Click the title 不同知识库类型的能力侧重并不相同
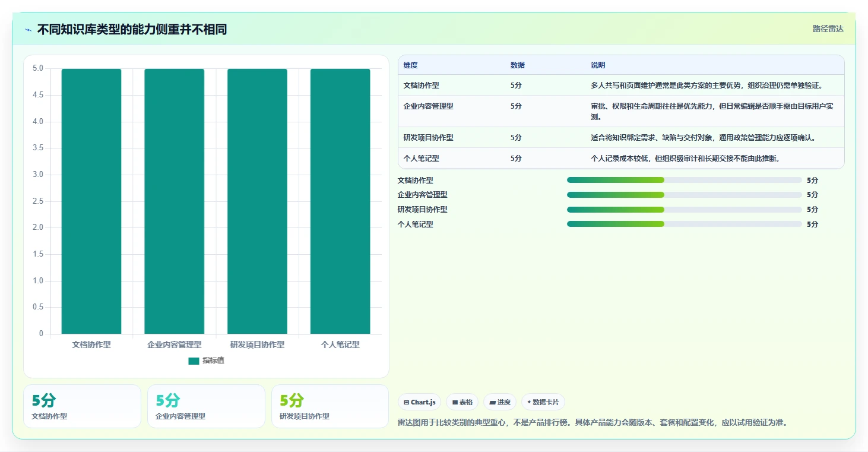 (132, 30)
